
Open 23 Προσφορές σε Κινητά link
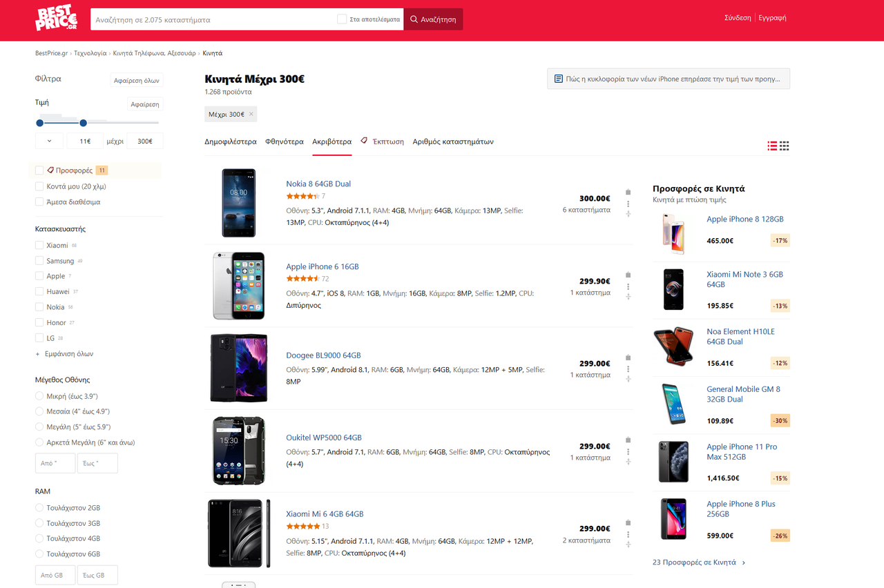point(699,562)
